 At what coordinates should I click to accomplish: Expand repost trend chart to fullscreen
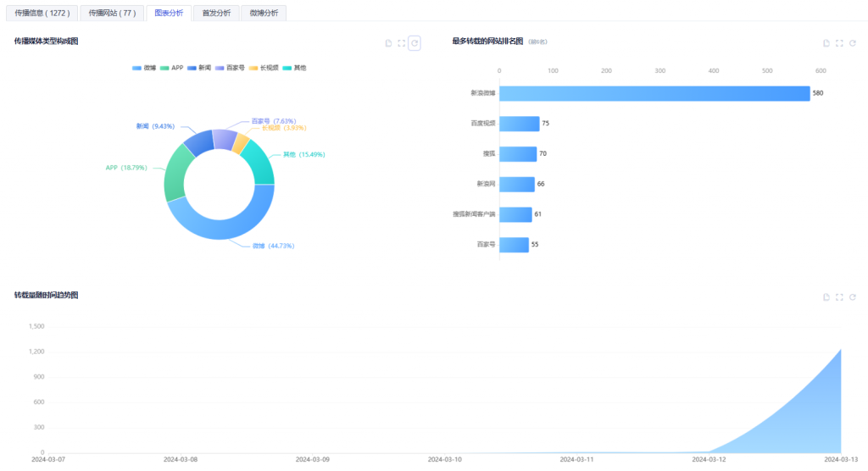click(839, 297)
